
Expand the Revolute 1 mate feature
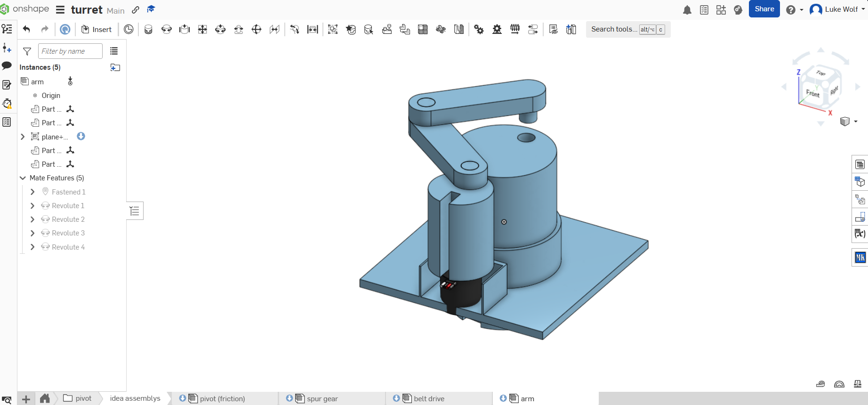pyautogui.click(x=32, y=206)
